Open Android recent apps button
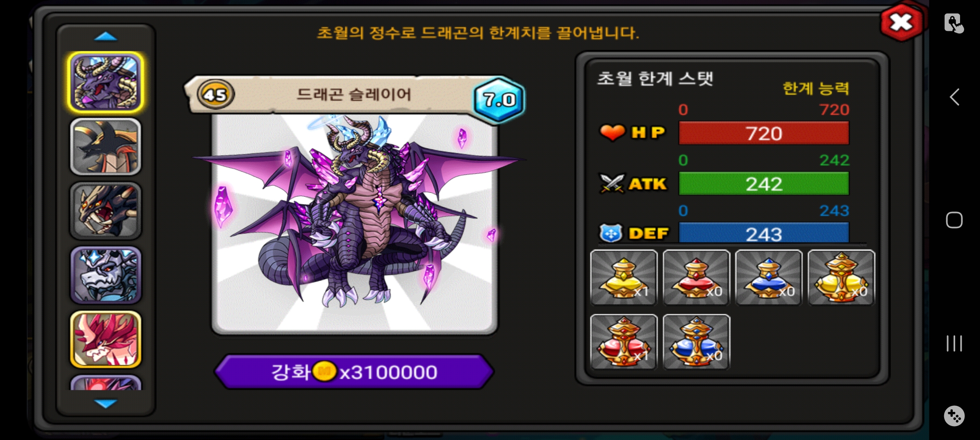The height and width of the screenshot is (440, 980). click(954, 343)
